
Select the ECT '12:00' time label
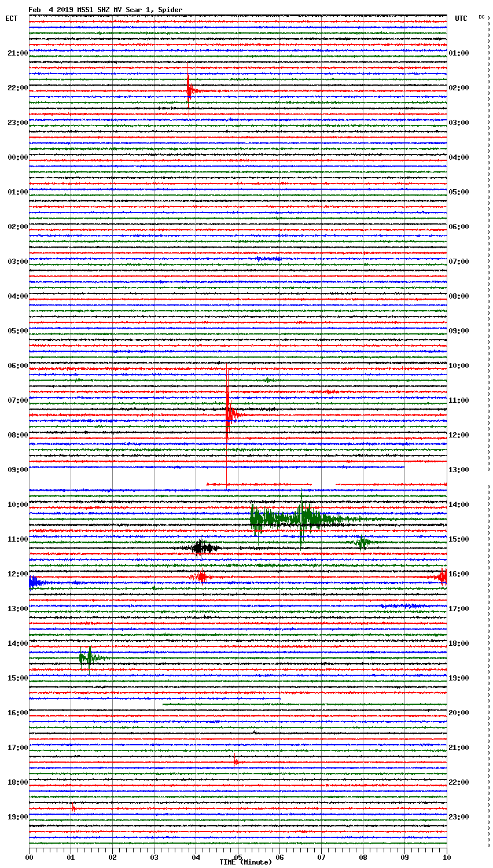click(17, 574)
